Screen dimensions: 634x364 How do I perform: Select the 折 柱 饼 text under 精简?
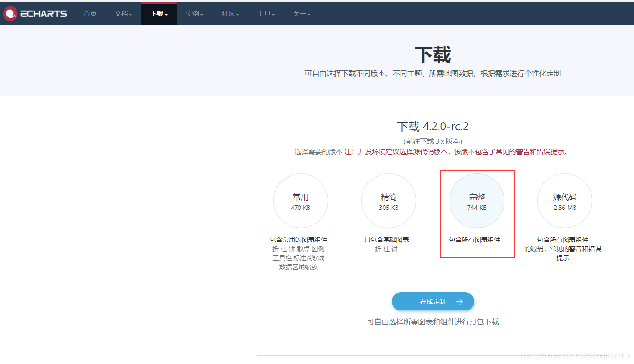[x=387, y=249]
